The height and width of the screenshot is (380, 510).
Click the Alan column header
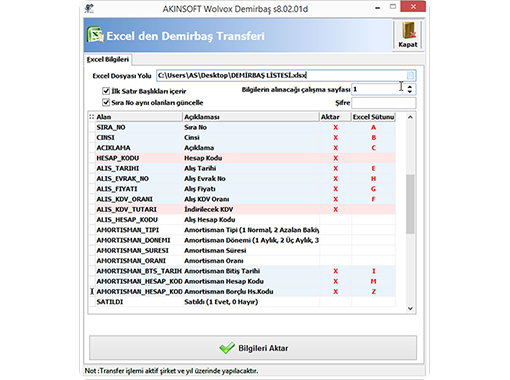coord(139,117)
